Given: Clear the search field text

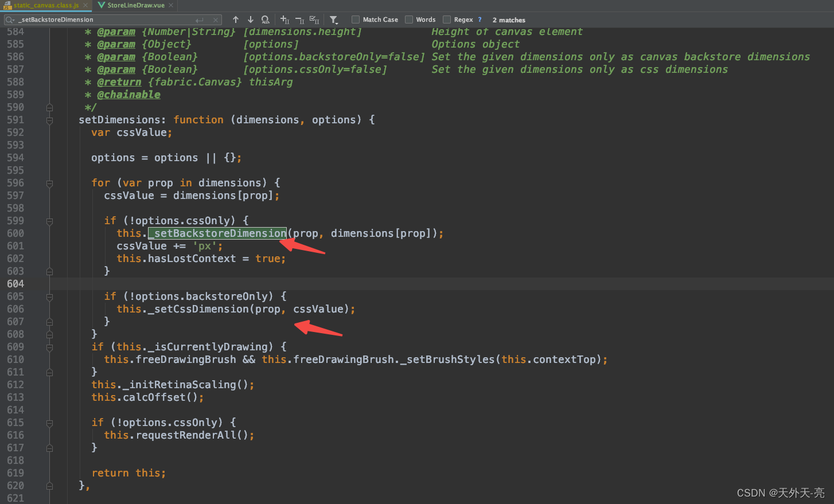Looking at the screenshot, I should click(215, 19).
